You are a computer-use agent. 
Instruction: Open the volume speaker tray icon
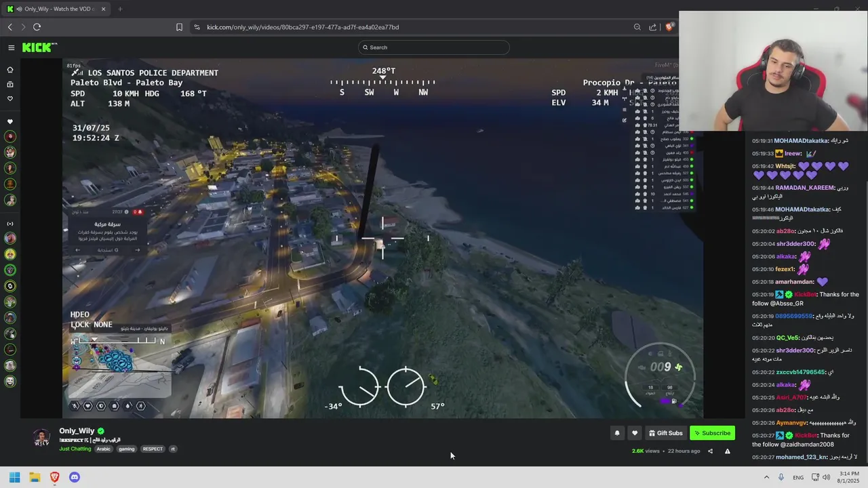pyautogui.click(x=826, y=477)
